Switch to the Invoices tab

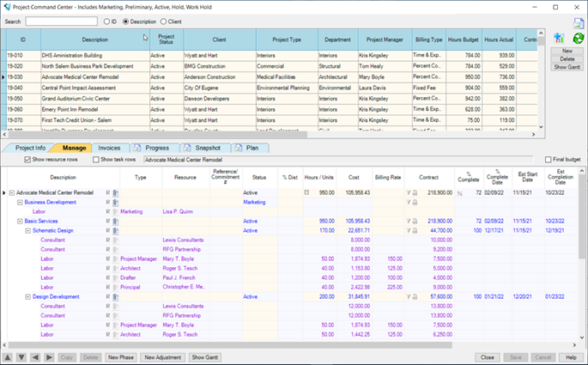tap(109, 148)
